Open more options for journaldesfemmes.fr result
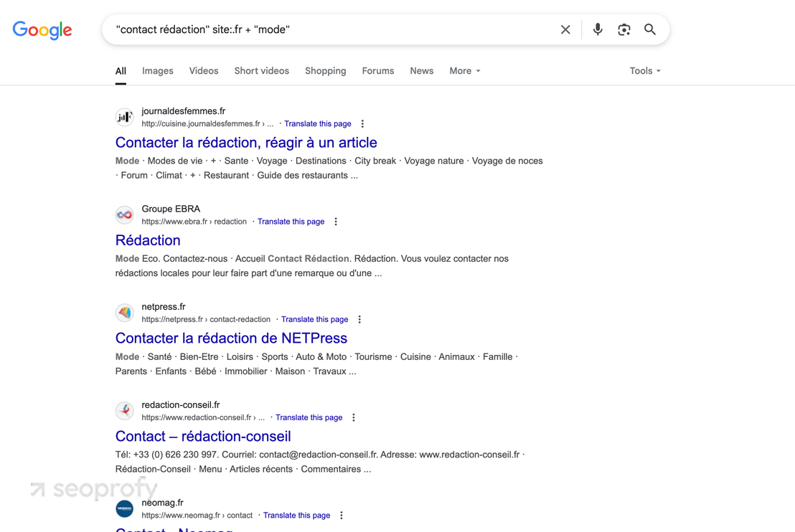 point(362,123)
